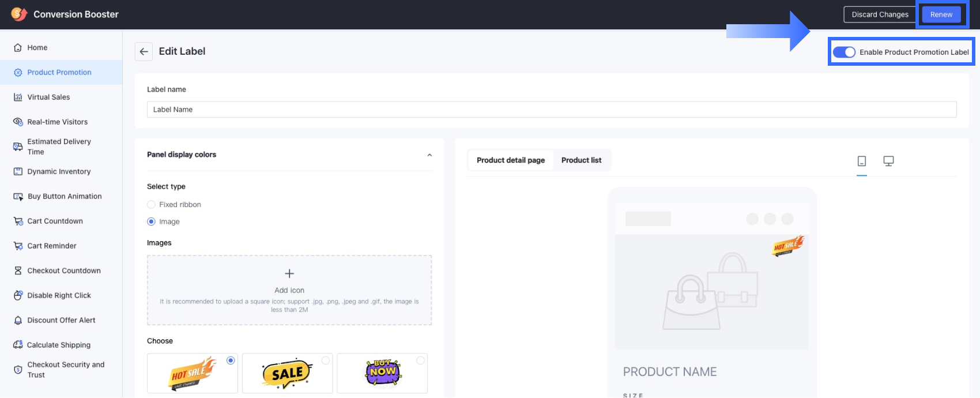Click the BUY NOW label thumbnail image
The height and width of the screenshot is (398, 980).
tap(383, 373)
